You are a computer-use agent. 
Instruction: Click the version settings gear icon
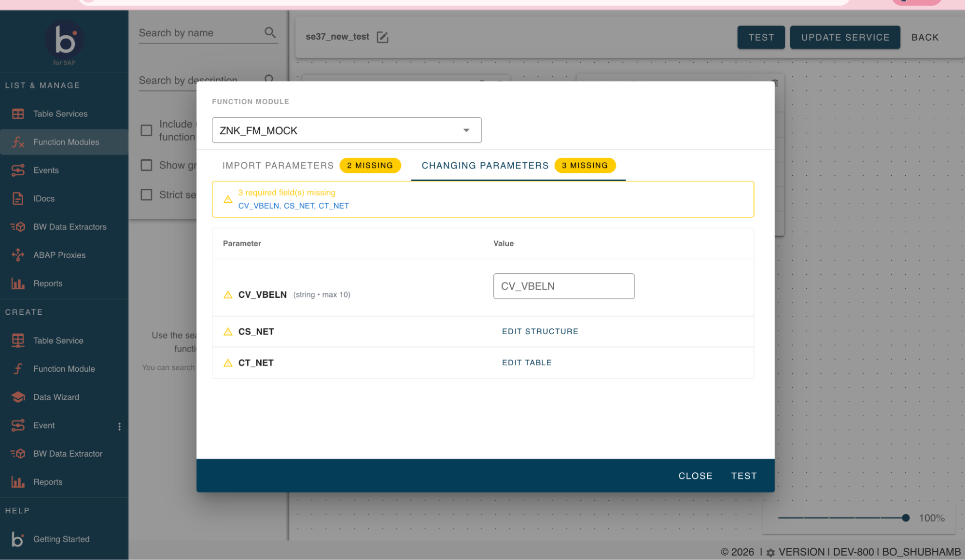770,553
